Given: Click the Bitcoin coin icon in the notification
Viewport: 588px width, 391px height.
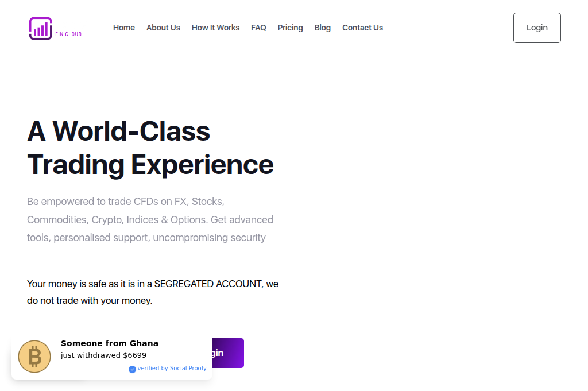Looking at the screenshot, I should coord(34,356).
